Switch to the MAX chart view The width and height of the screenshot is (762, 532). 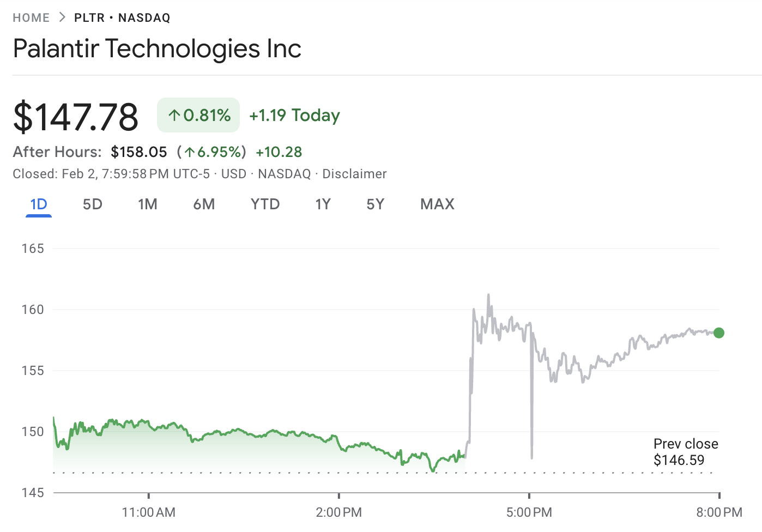tap(437, 204)
